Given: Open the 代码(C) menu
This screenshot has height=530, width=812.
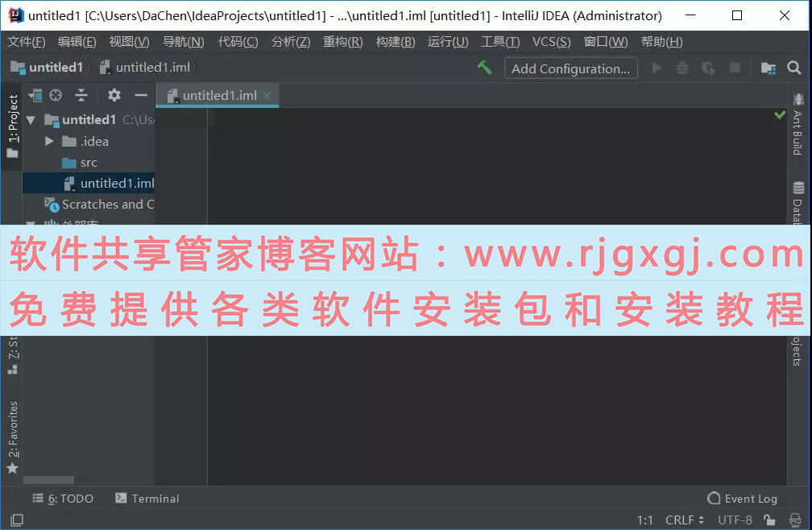Looking at the screenshot, I should (x=238, y=41).
